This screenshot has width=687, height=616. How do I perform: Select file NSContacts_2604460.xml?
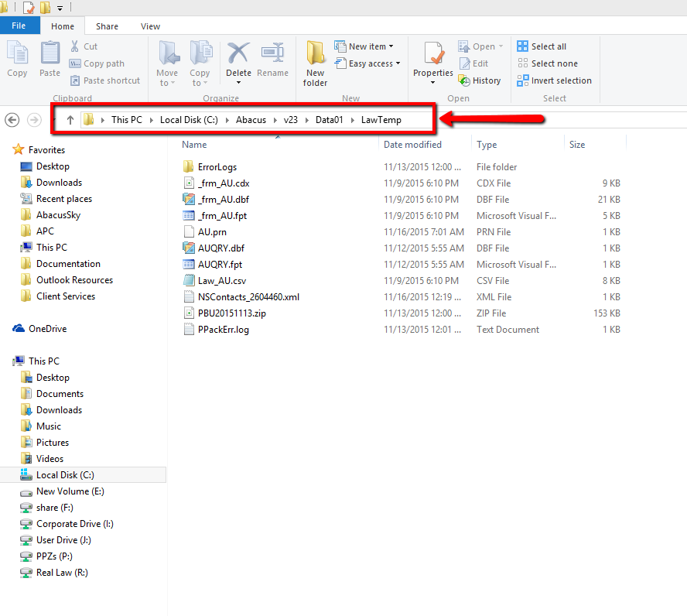(248, 297)
